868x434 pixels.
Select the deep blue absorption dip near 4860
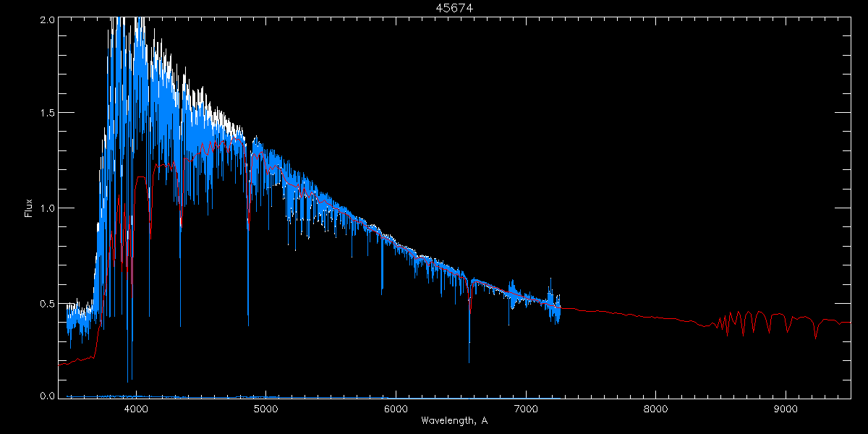(x=248, y=322)
